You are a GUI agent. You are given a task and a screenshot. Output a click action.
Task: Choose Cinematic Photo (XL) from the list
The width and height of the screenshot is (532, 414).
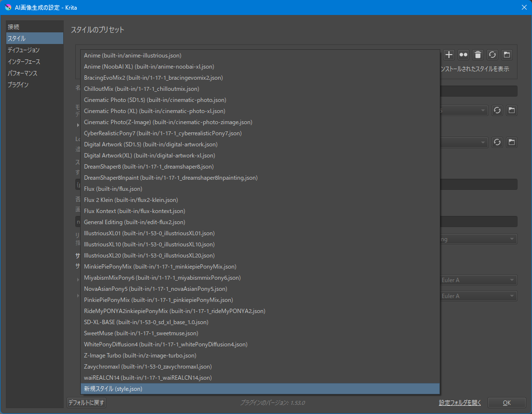260,111
